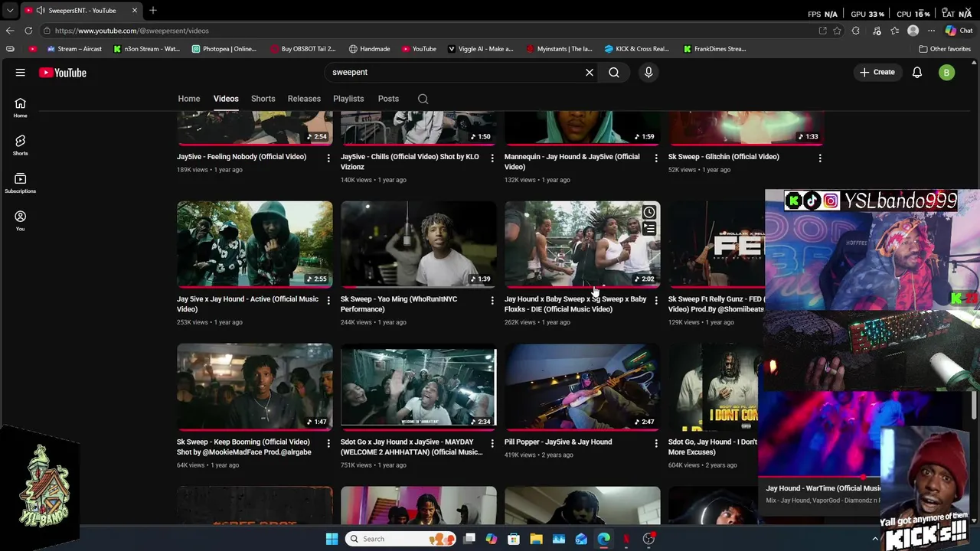Screen dimensions: 980x551
Task: Open YouTube notifications bell
Action: tap(917, 73)
